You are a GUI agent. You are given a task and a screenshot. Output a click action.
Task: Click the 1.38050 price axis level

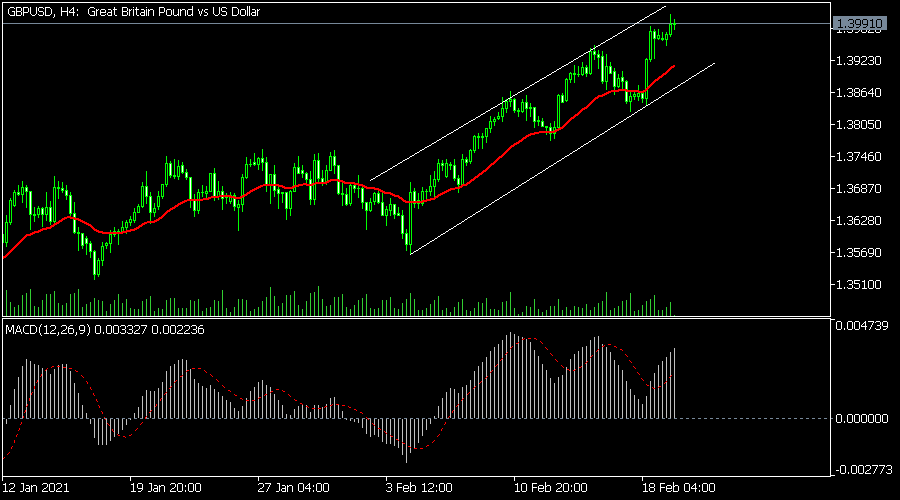click(860, 125)
